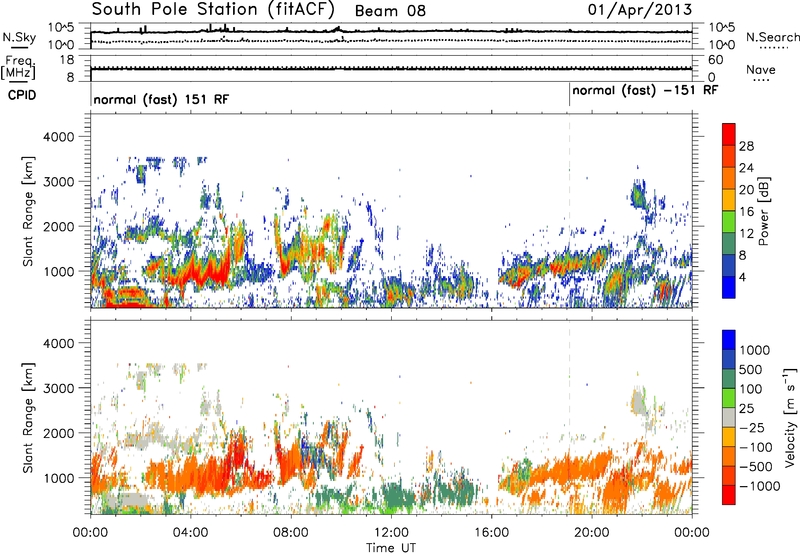Click the "N.Search" legend label
Image resolution: width=800 pixels, height=554 pixels.
click(772, 37)
